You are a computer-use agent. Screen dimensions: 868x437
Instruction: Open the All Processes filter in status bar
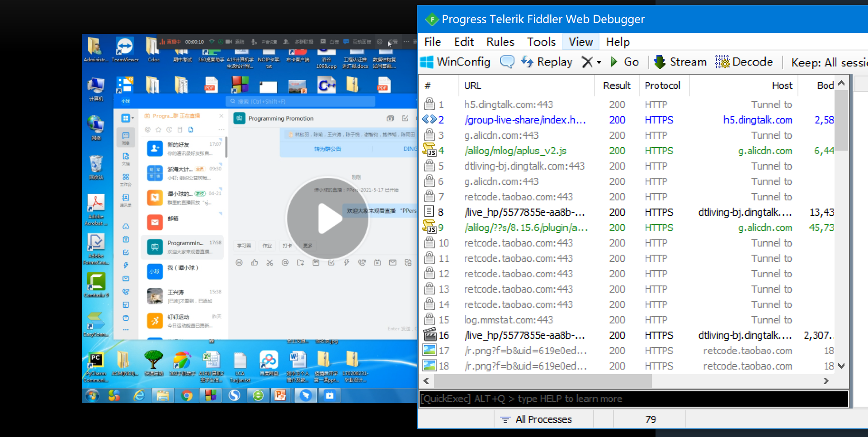[x=543, y=420]
